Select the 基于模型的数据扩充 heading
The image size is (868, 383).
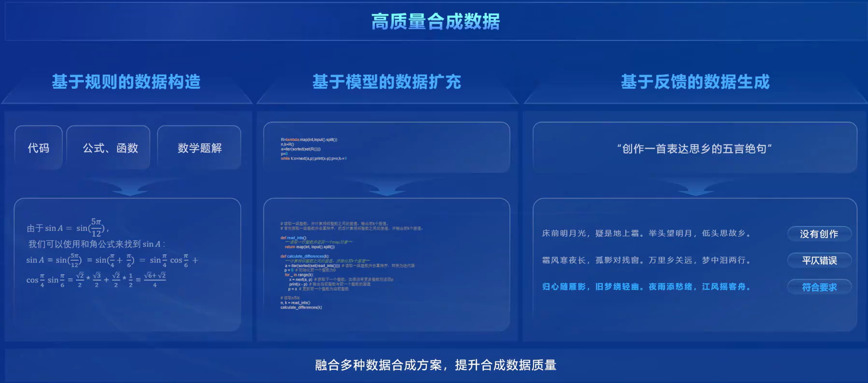point(387,82)
